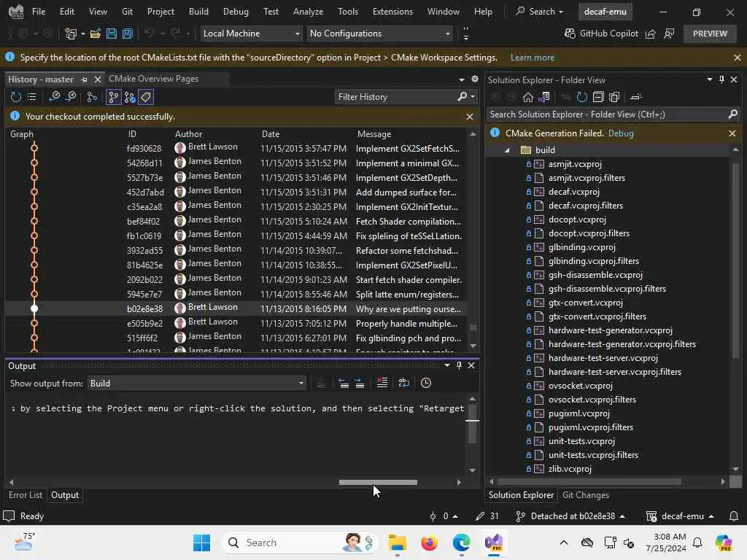
Task: Click the pending changes pencil indicator 31
Action: tap(487, 516)
